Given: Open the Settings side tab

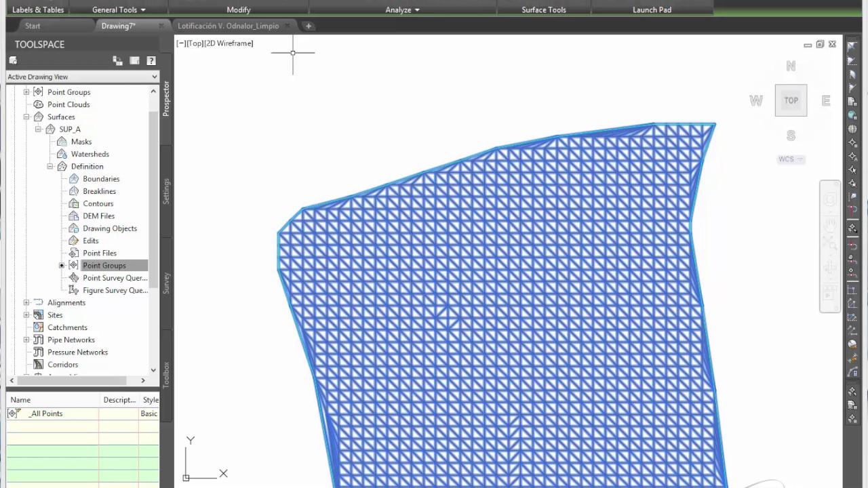Looking at the screenshot, I should click(166, 192).
